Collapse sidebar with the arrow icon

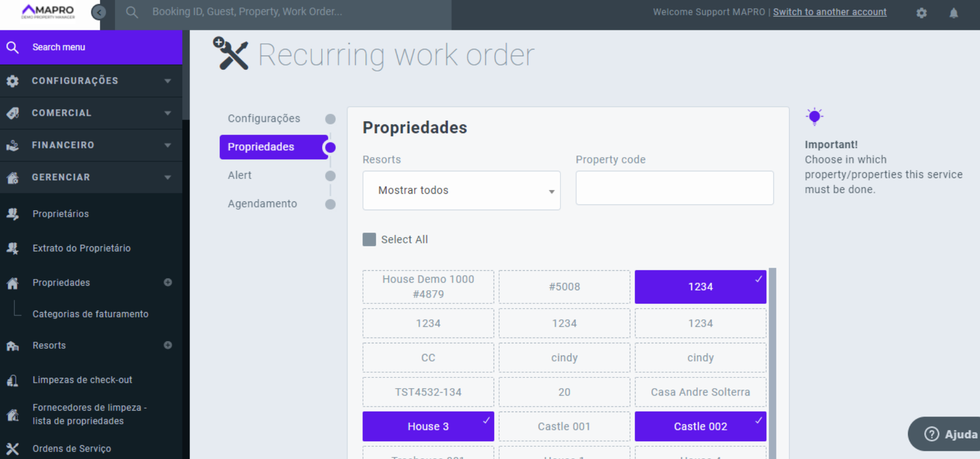[99, 12]
